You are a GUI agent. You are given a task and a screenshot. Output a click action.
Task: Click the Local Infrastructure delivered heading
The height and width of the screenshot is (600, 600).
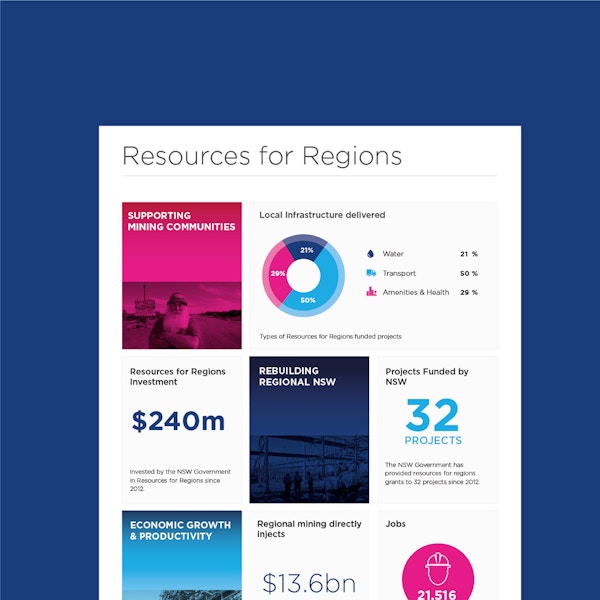(x=322, y=215)
